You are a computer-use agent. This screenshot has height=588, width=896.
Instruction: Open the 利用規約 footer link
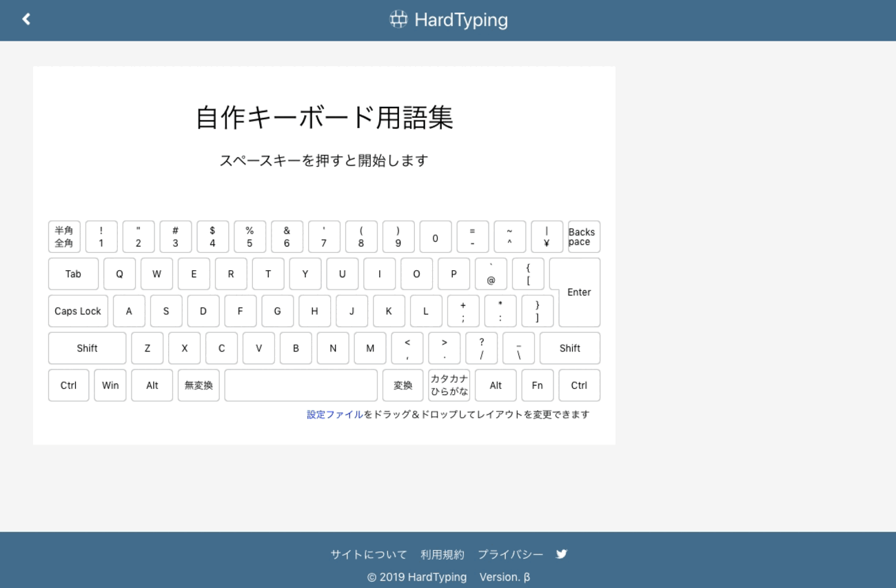point(442,554)
